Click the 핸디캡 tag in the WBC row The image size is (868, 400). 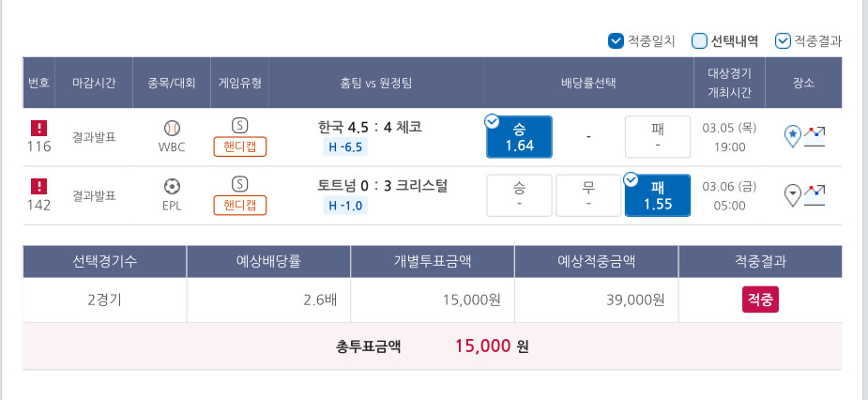click(x=239, y=147)
